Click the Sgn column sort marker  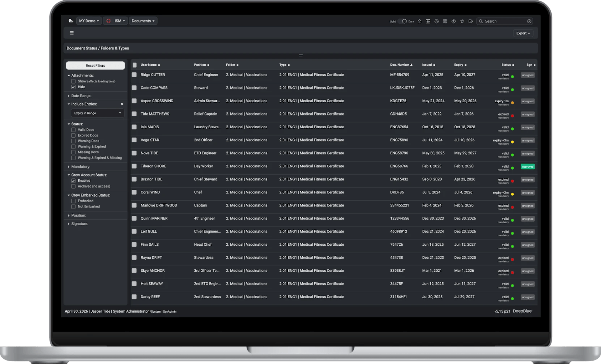pos(534,65)
